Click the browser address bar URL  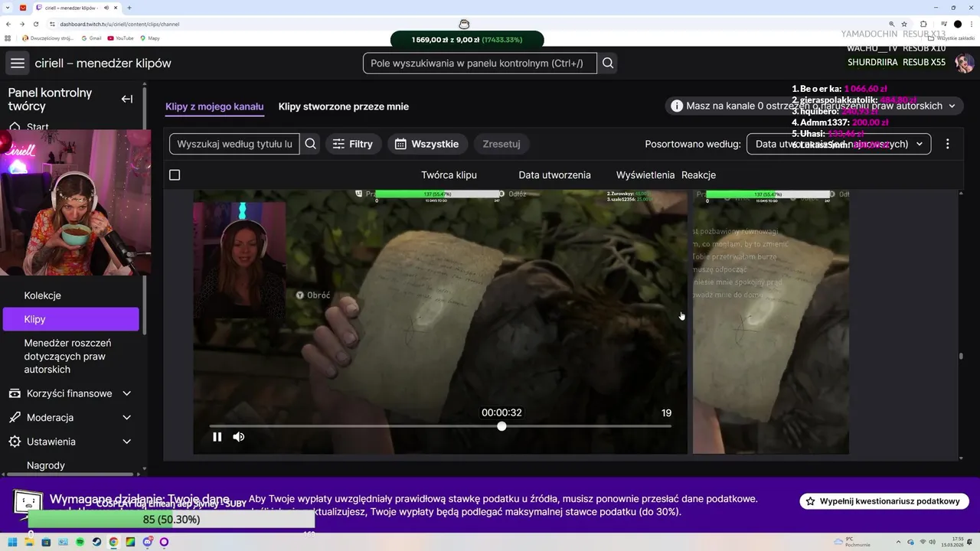pos(119,24)
